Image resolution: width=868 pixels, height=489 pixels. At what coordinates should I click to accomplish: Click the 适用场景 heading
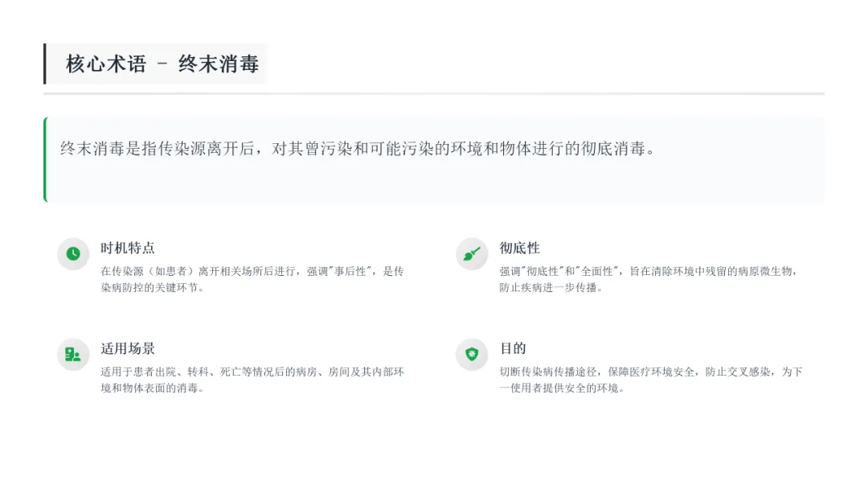[127, 348]
